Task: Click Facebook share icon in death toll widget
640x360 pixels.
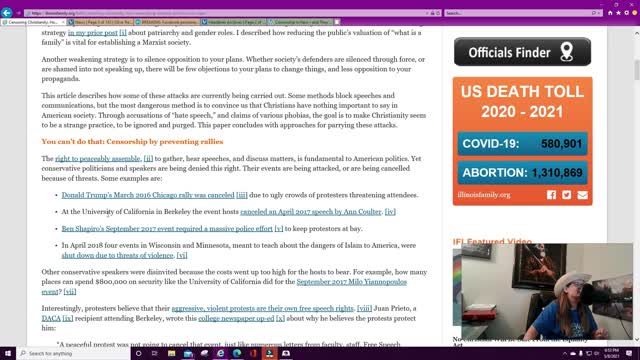Action: click(551, 195)
